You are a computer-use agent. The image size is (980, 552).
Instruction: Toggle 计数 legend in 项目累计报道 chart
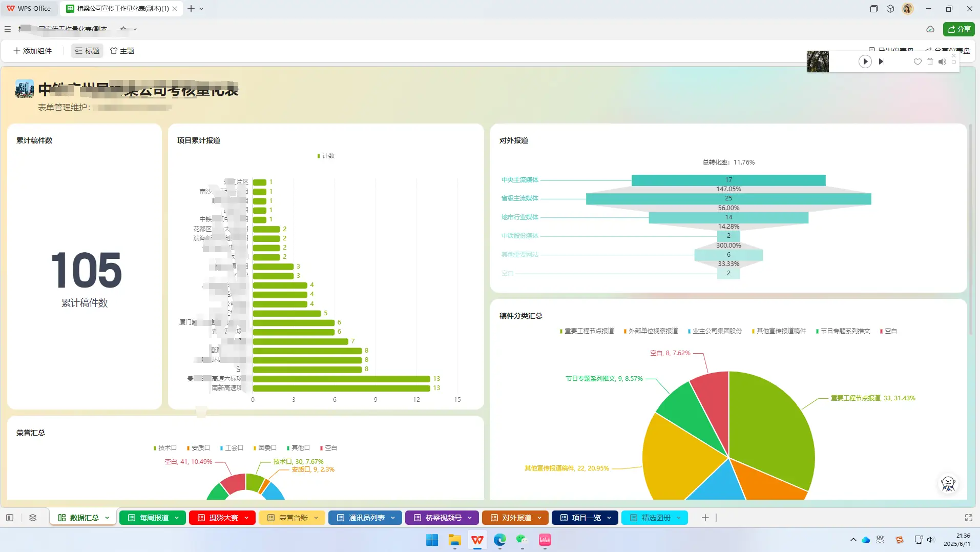[x=326, y=156]
